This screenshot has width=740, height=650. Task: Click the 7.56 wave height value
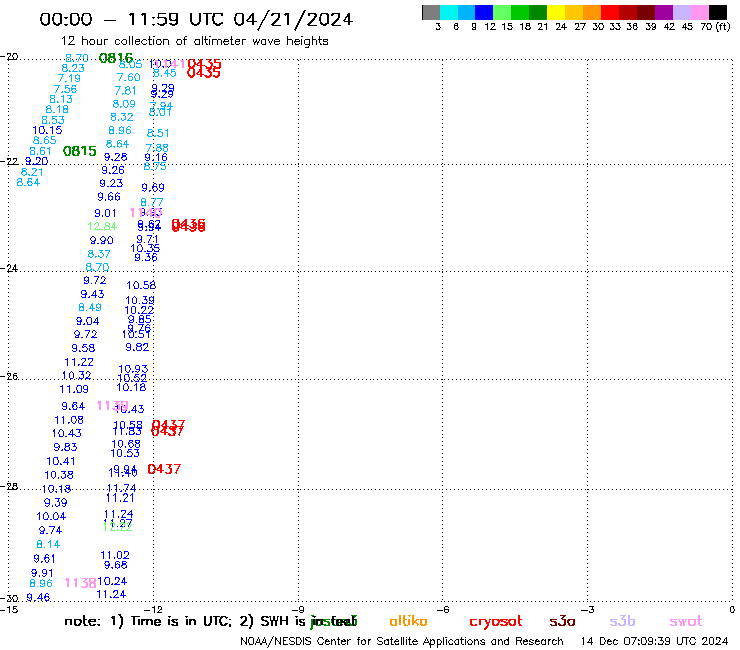tap(65, 89)
